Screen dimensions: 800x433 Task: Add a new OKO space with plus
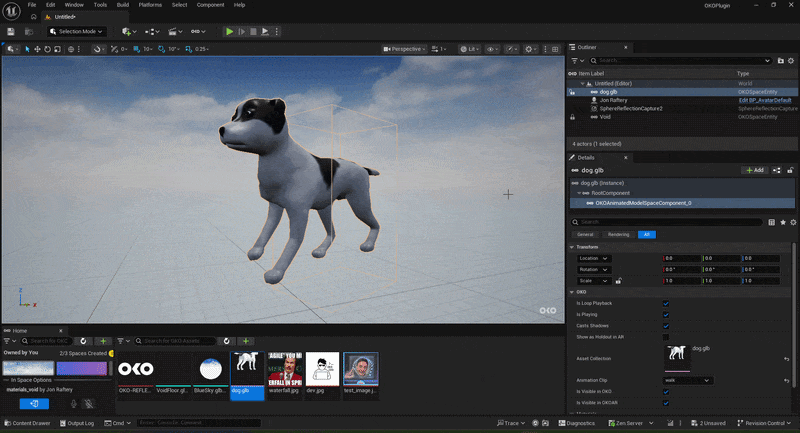coord(103,341)
